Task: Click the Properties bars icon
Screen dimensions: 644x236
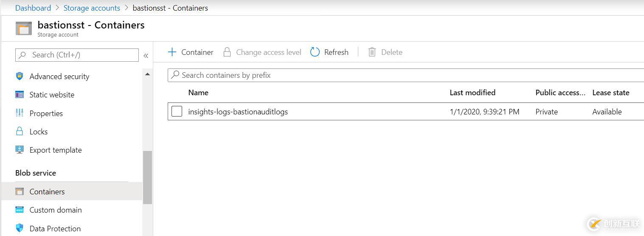Action: (x=20, y=113)
